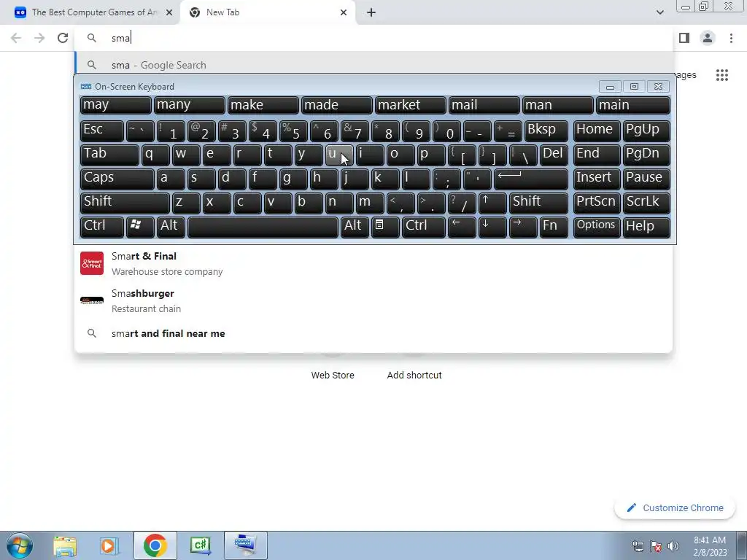Viewport: 747px width, 560px height.
Task: Pick the 'made' word prediction
Action: pyautogui.click(x=337, y=105)
